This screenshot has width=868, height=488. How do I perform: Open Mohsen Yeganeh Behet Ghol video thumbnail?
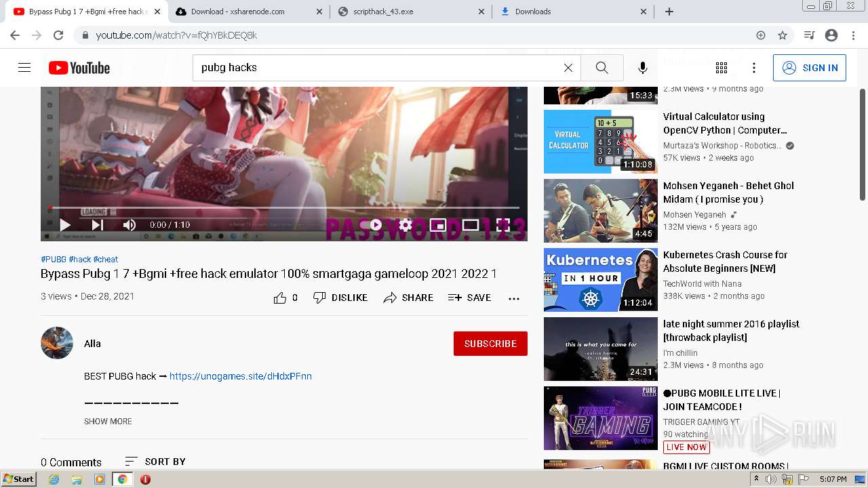tap(601, 211)
